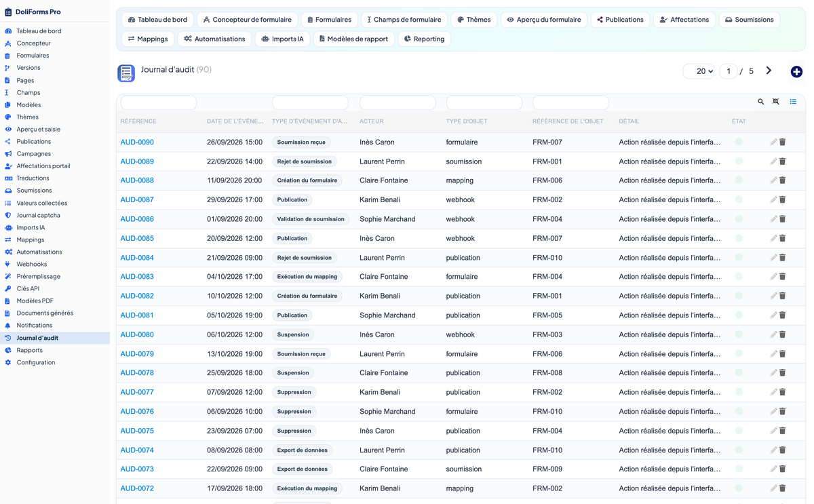This screenshot has width=814, height=504.
Task: Click the blue plus add-entry icon
Action: pos(796,72)
